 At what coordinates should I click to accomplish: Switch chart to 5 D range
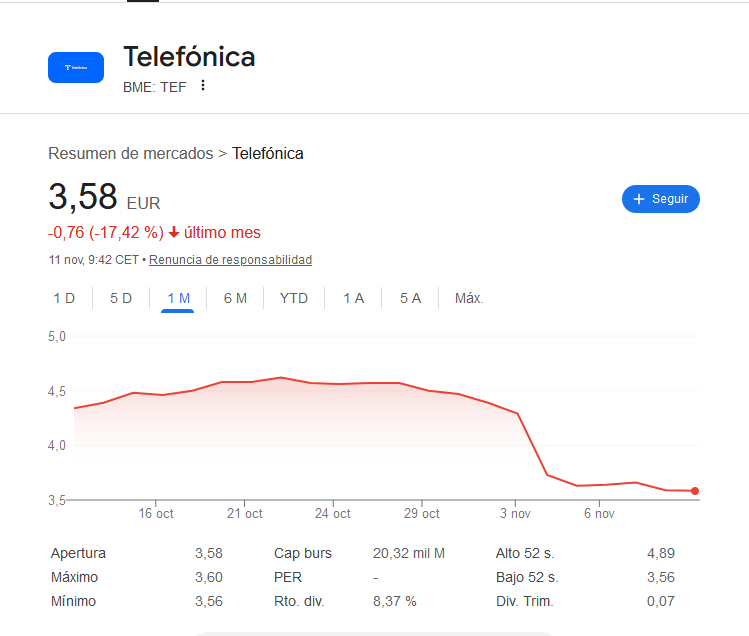tap(121, 298)
